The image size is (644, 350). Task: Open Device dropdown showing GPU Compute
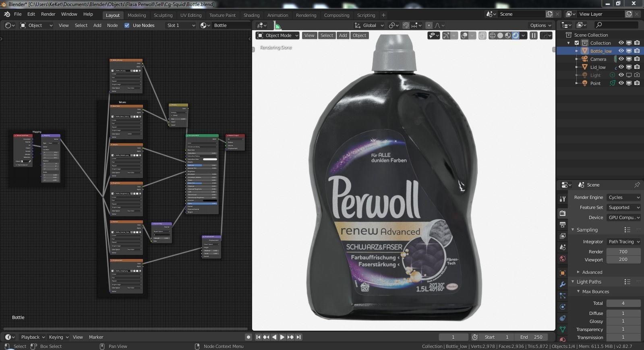click(x=623, y=217)
